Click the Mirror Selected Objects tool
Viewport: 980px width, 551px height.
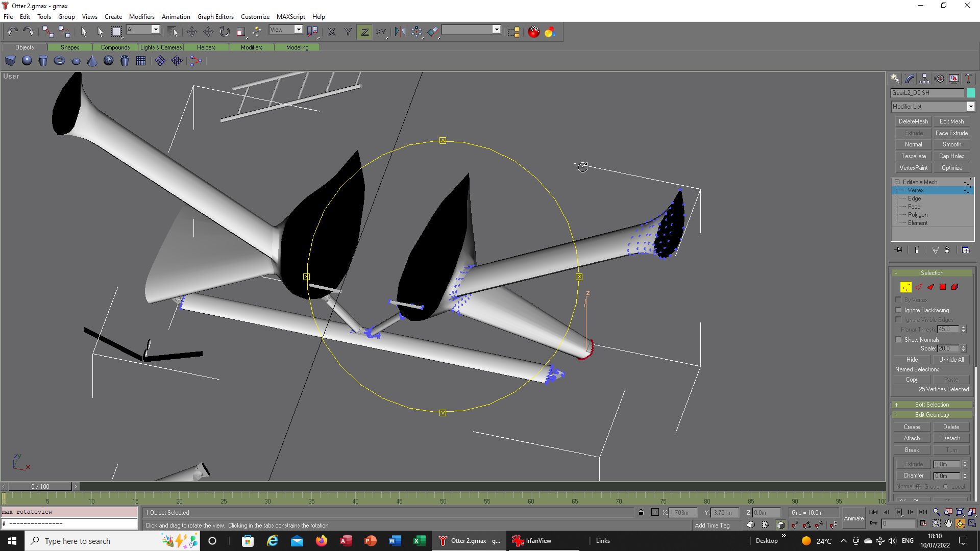[x=400, y=32]
